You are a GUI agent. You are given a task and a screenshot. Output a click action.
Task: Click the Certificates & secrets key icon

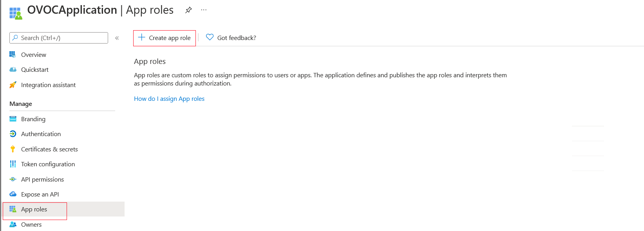(13, 149)
